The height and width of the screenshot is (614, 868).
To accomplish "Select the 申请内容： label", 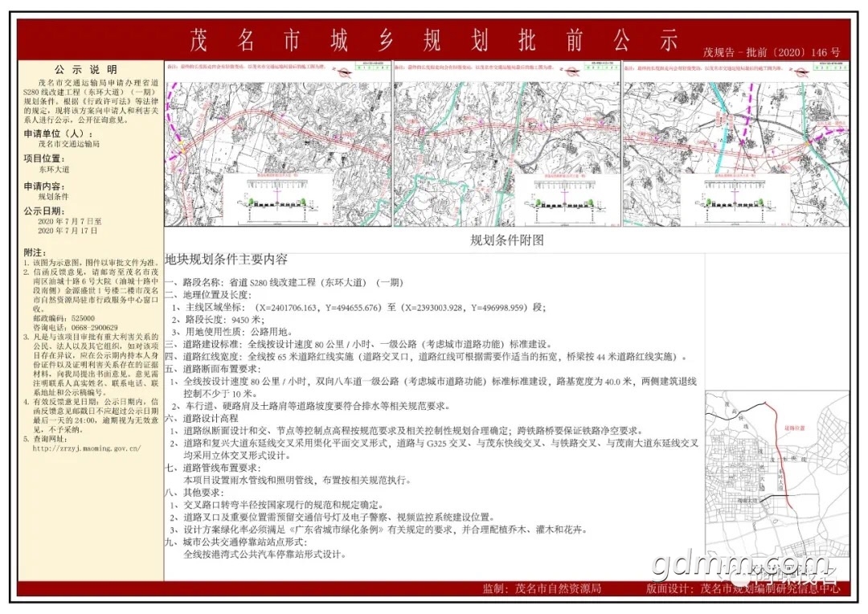I will (44, 186).
